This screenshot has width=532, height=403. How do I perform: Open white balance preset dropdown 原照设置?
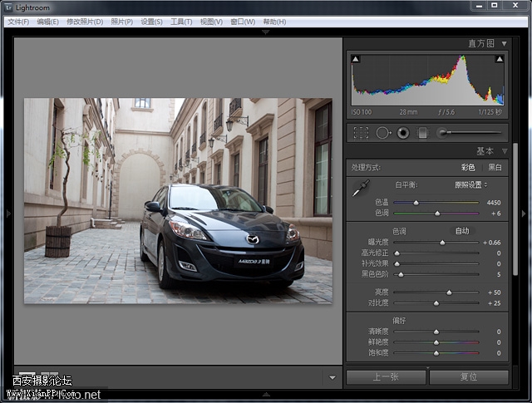point(470,184)
